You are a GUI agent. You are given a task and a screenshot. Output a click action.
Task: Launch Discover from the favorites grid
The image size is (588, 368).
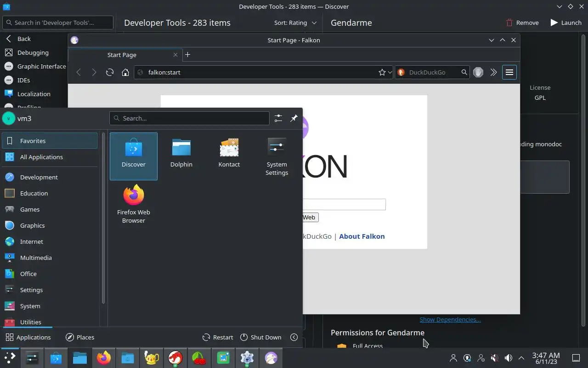133,156
